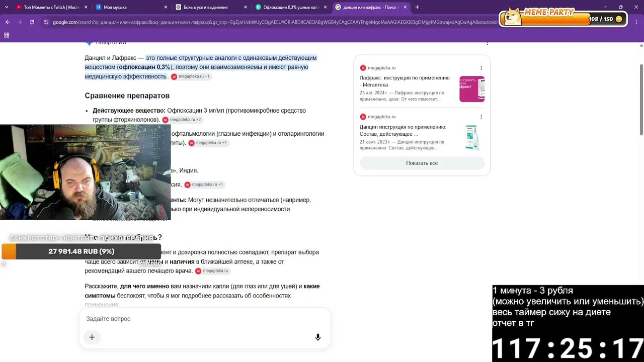This screenshot has height=362, width=644.
Task: Open megapteka.ru +2 source chip
Action: [183, 120]
